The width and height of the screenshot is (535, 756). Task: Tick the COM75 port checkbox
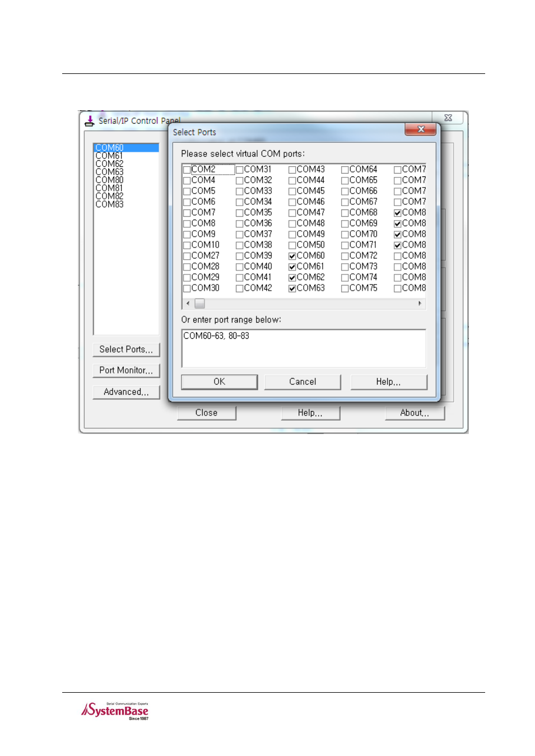pyautogui.click(x=345, y=288)
